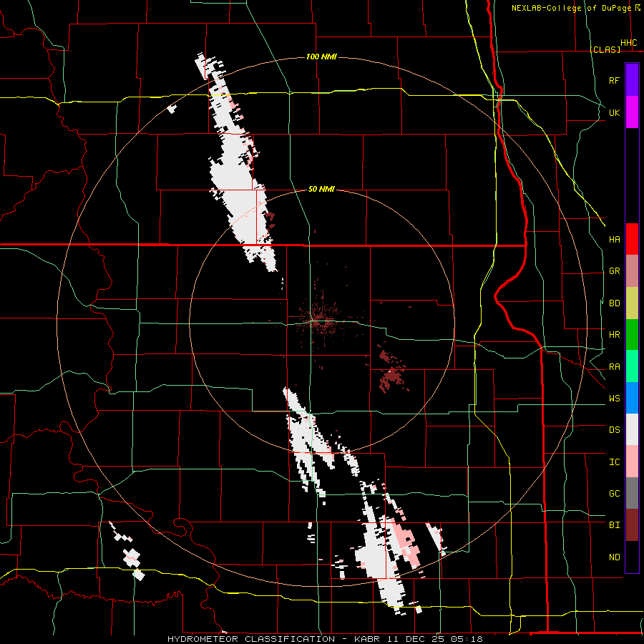This screenshot has width=644, height=644.
Task: Select the pink IC legend swatch
Action: 632,462
